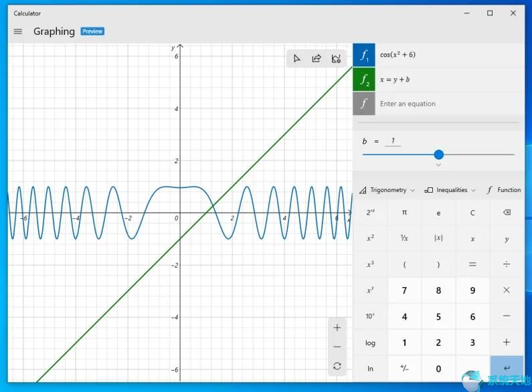Click the x cubed key

click(x=370, y=264)
